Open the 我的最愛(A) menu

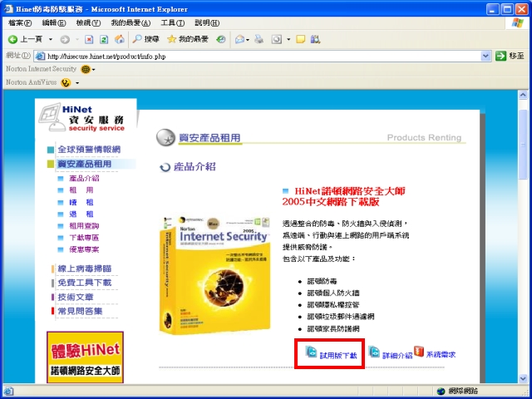[x=131, y=23]
